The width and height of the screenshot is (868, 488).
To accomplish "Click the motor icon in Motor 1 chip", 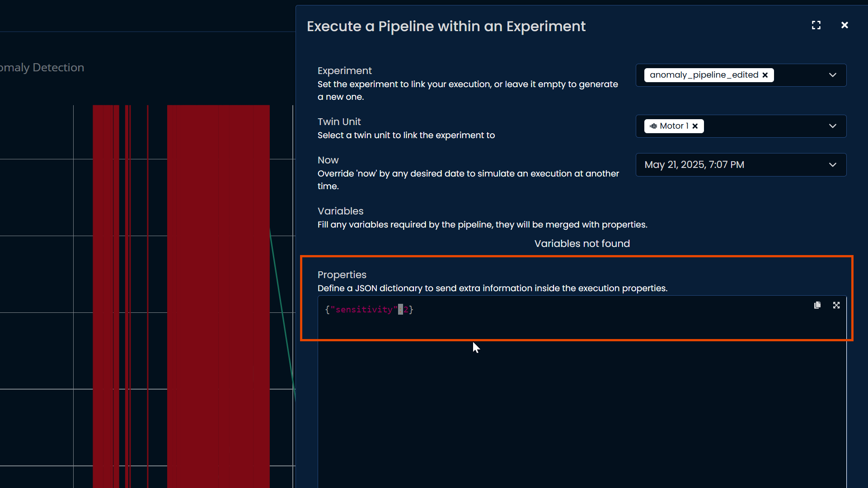I will (653, 126).
